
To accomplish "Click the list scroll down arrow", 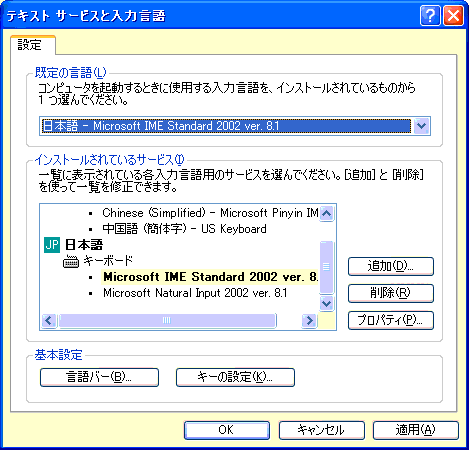I will (x=326, y=303).
